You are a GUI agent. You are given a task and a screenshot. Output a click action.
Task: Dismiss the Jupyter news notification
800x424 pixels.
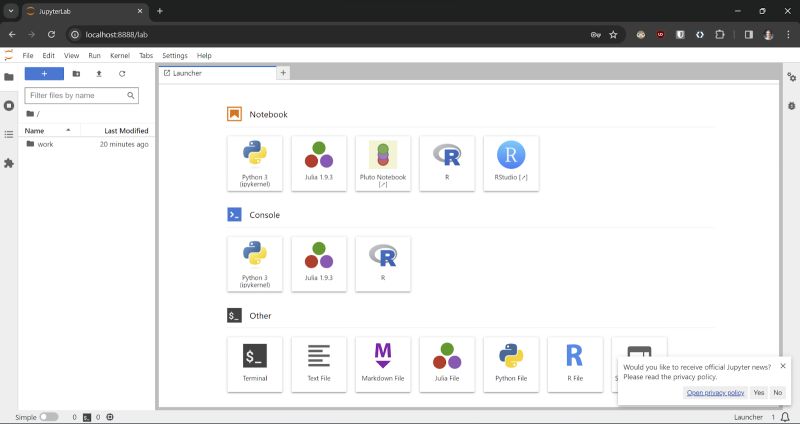tap(783, 366)
